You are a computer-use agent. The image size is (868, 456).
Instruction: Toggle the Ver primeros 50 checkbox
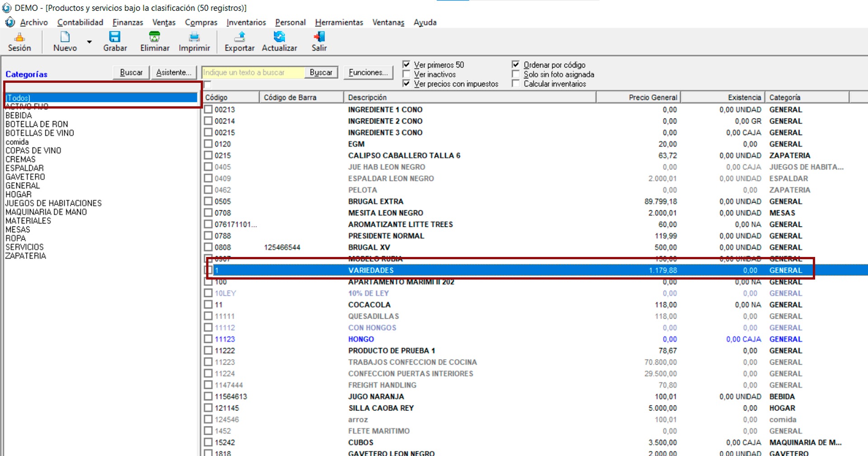click(406, 65)
